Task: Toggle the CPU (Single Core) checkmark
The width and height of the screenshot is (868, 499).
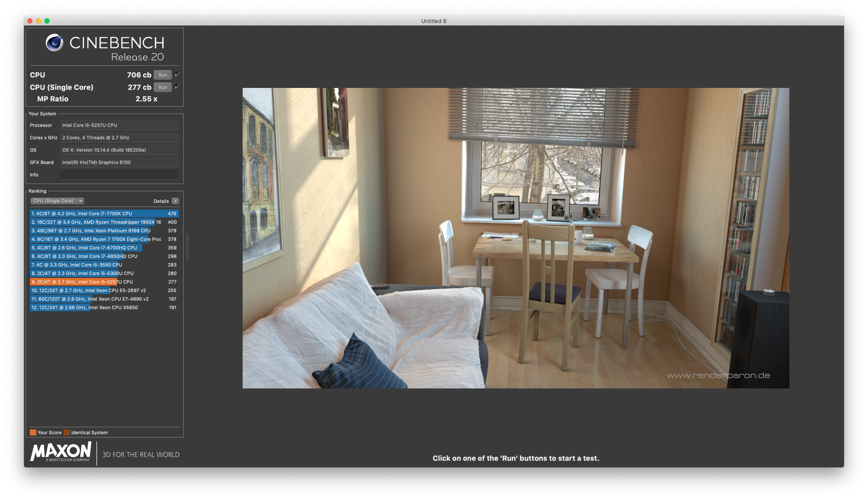Action: [x=177, y=87]
